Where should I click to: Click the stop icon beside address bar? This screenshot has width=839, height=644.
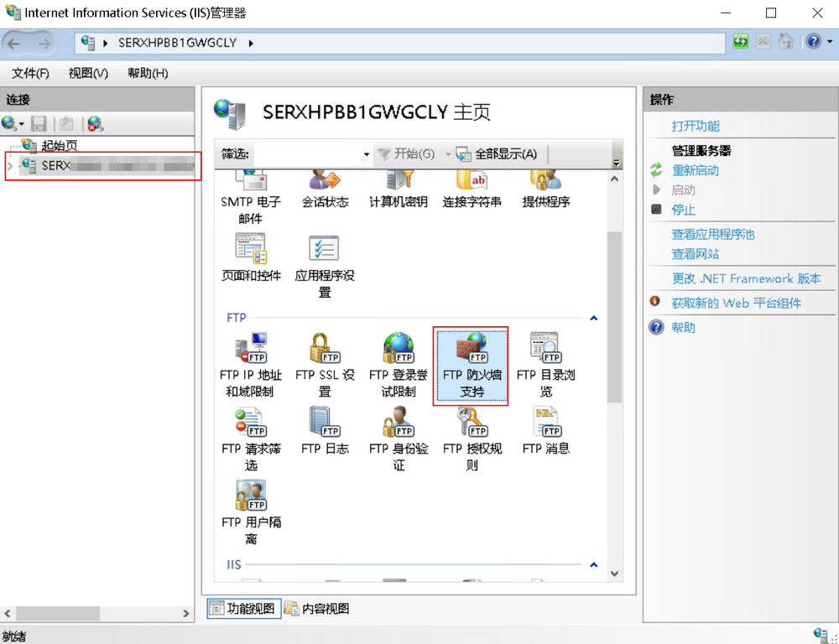(x=763, y=42)
